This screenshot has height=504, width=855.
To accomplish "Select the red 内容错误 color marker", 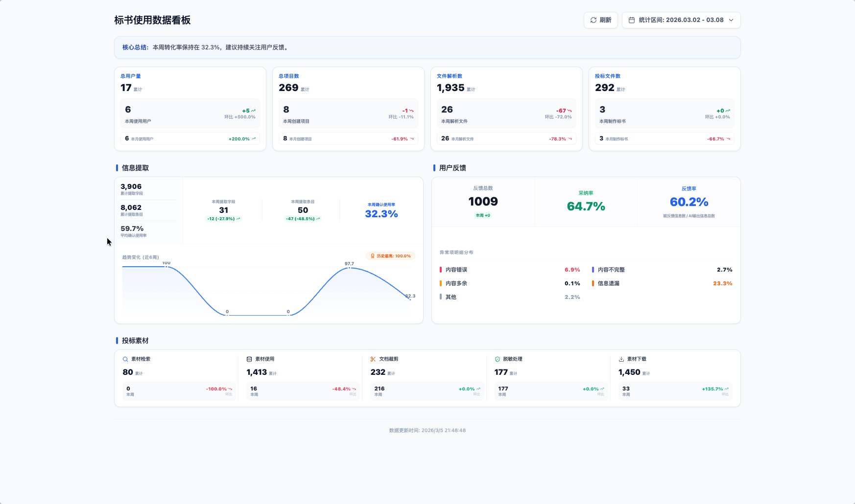I will click(x=441, y=270).
